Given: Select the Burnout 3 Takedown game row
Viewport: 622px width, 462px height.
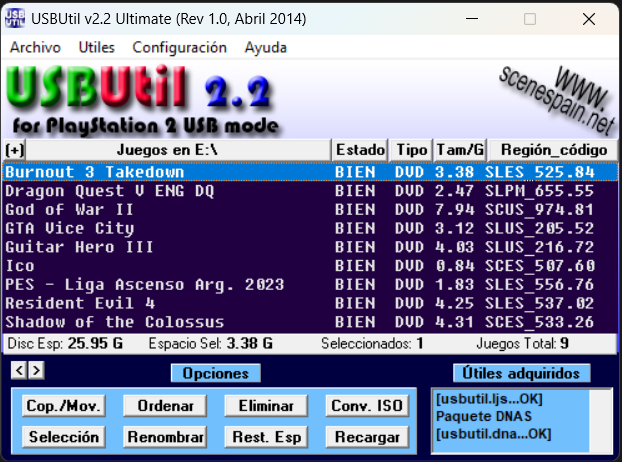Looking at the screenshot, I should click(x=311, y=172).
